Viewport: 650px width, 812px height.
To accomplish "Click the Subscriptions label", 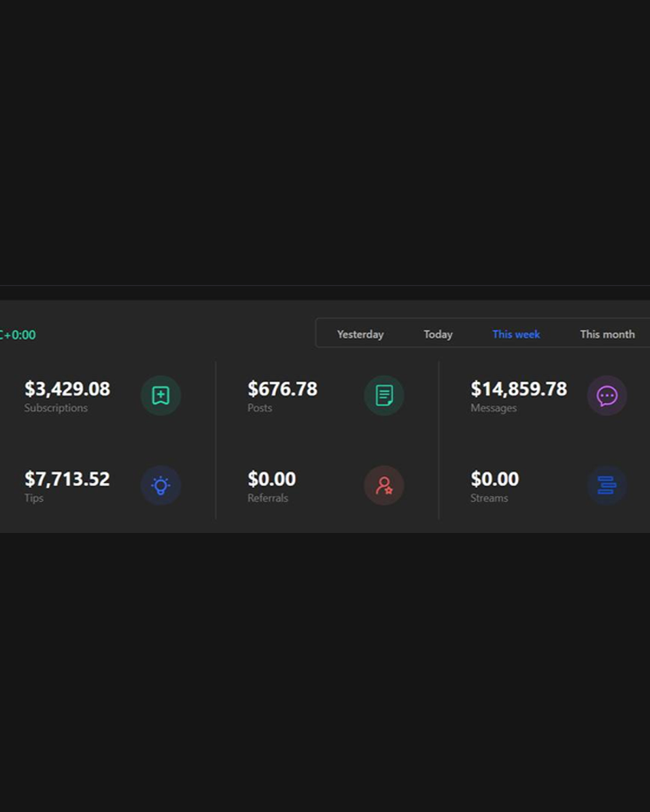I will pos(56,408).
